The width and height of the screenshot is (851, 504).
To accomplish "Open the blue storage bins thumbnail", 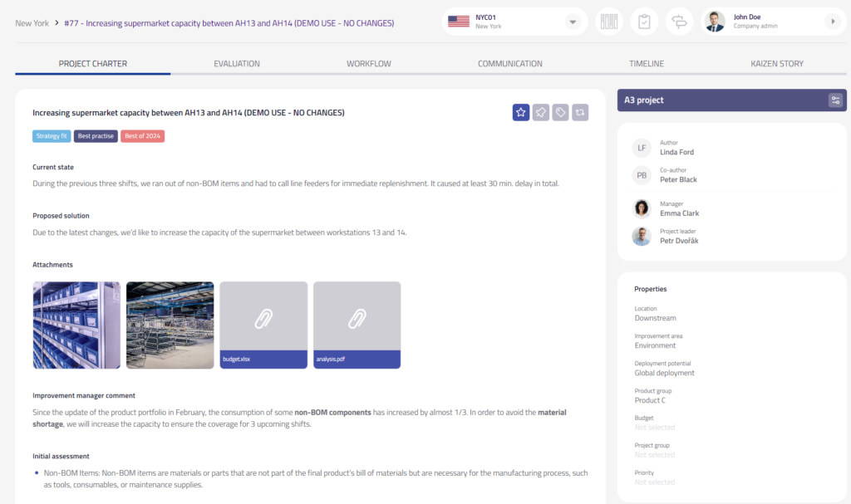I will tap(76, 325).
